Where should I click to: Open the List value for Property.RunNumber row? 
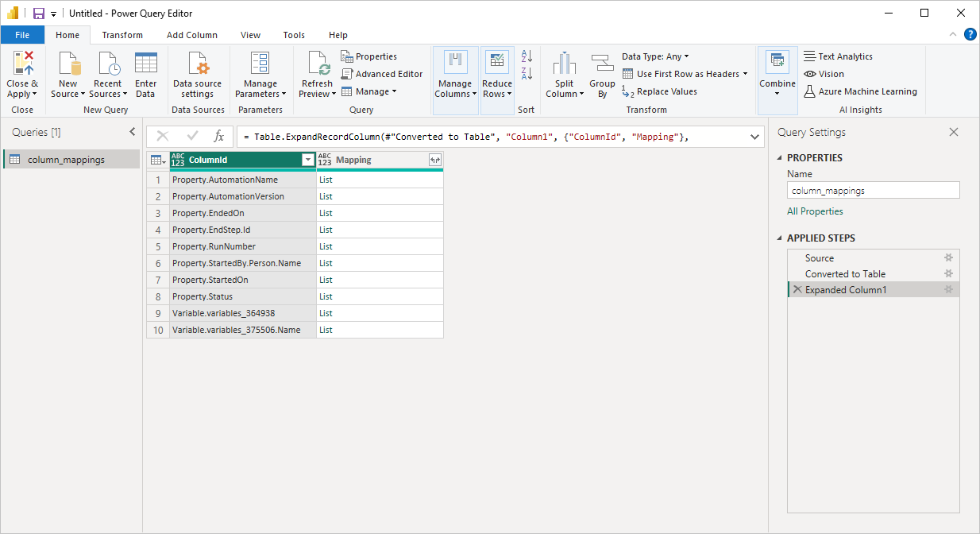point(326,246)
